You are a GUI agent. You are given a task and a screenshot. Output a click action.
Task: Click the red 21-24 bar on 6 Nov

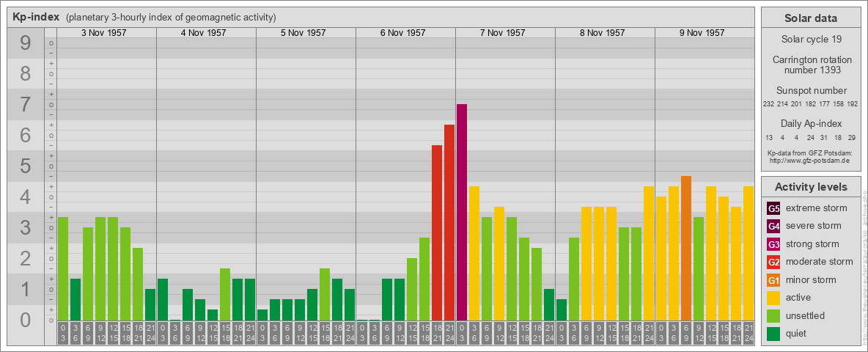coord(449,222)
